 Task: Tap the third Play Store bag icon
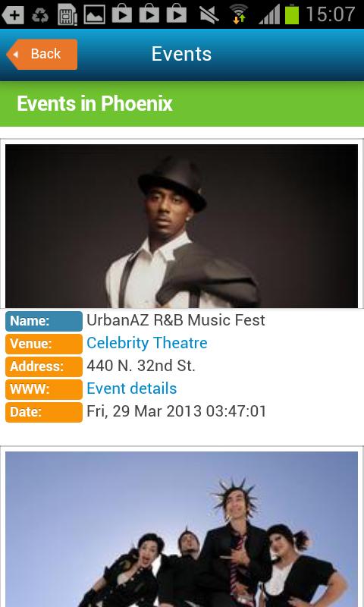(177, 14)
